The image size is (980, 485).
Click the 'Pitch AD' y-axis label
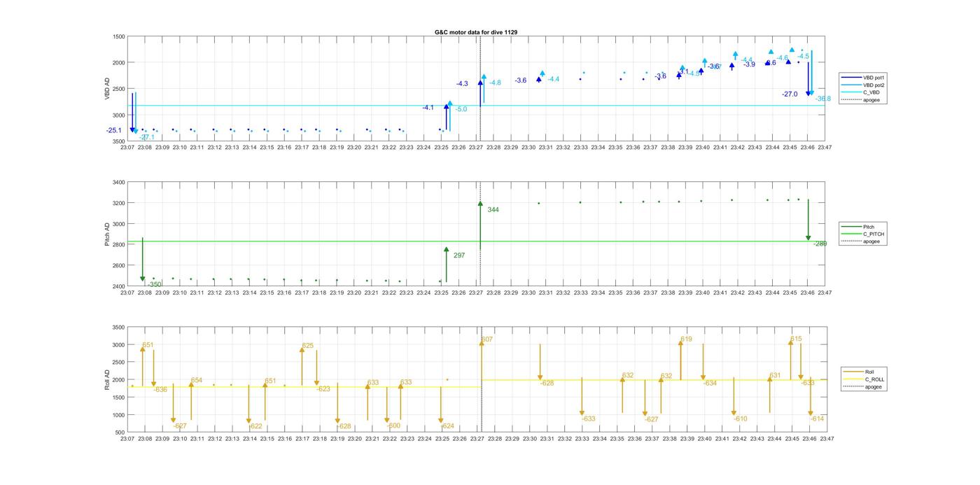click(x=107, y=234)
